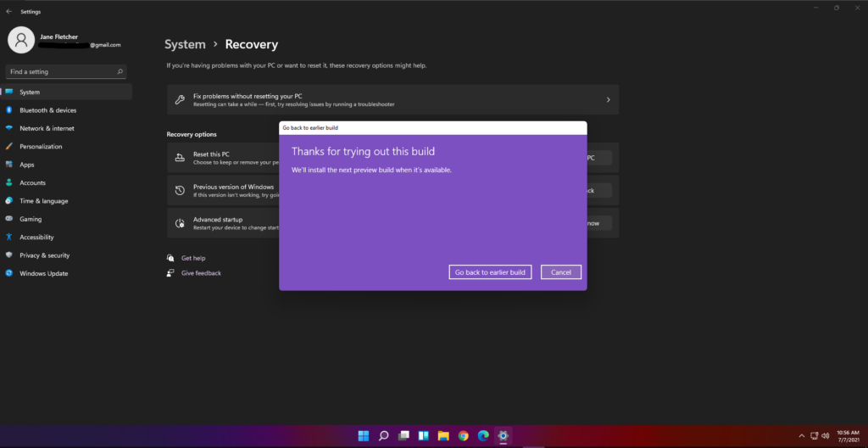Select the Network & internet icon

coord(9,128)
